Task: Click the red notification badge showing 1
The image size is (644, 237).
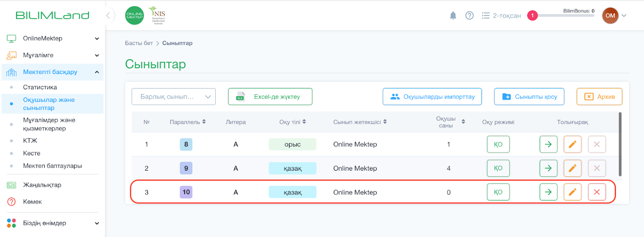Action: pyautogui.click(x=532, y=16)
